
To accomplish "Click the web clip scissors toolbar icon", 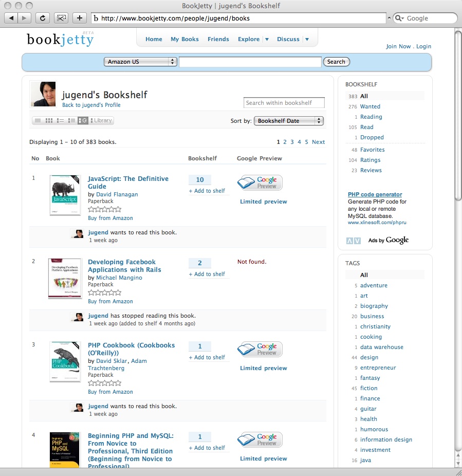I will 61,18.
